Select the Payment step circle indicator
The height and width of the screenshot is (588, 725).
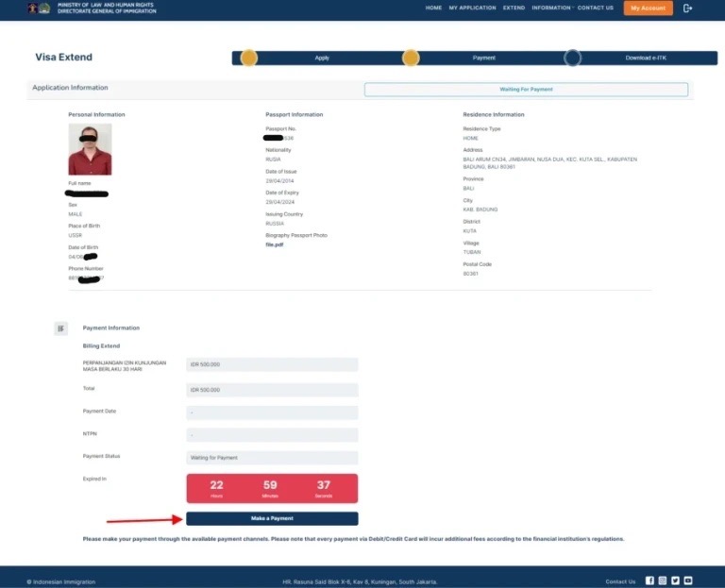pos(411,58)
